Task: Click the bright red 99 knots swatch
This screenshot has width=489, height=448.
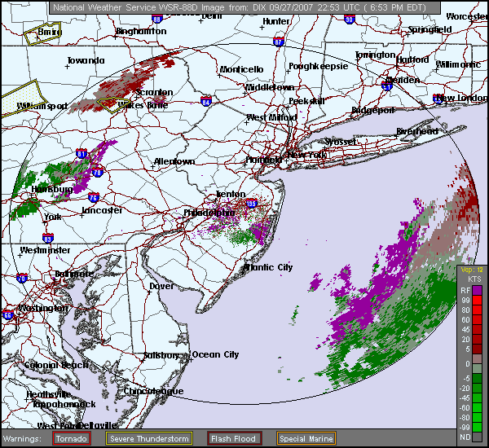Action: (x=477, y=301)
